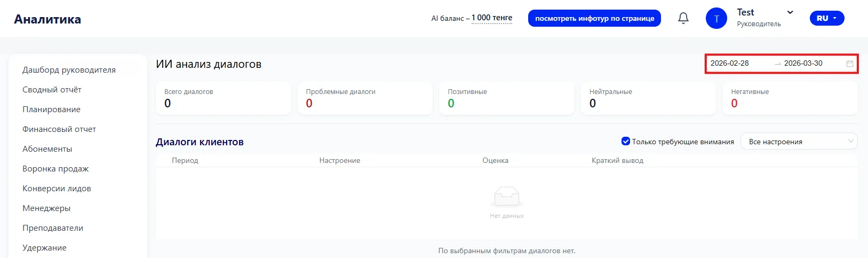Click the '1 000 тенге' AI balance link

click(491, 18)
